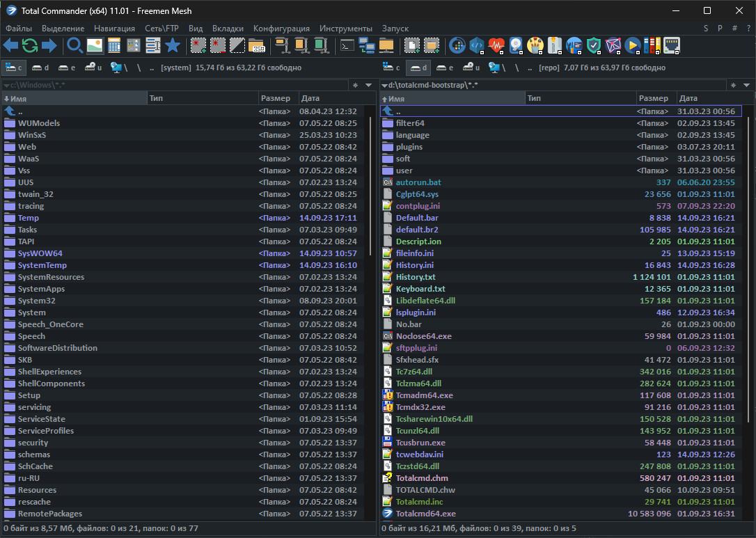
Task: Open the Конфигурация menu
Action: (x=281, y=29)
